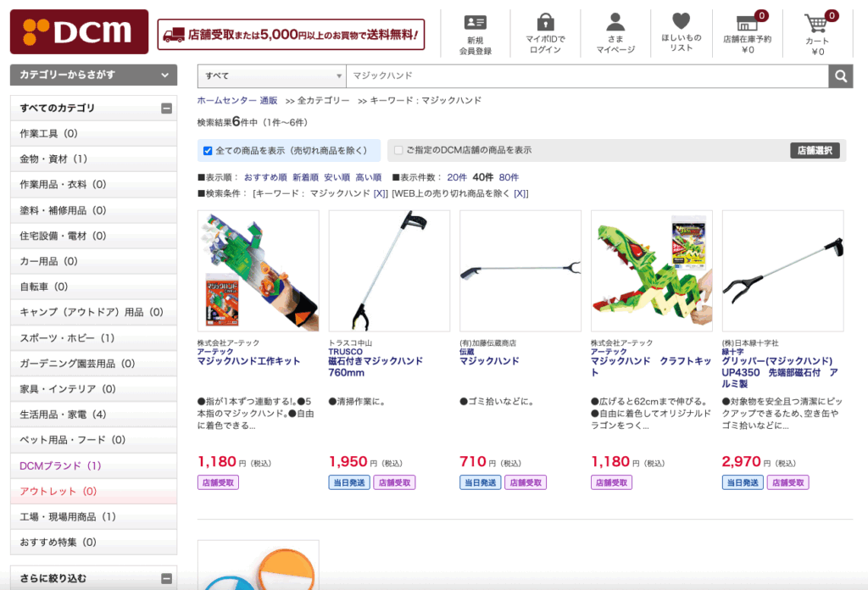The height and width of the screenshot is (590, 868).
Task: Click 店舗受取 badge under 2,970円 item
Action: pos(788,482)
